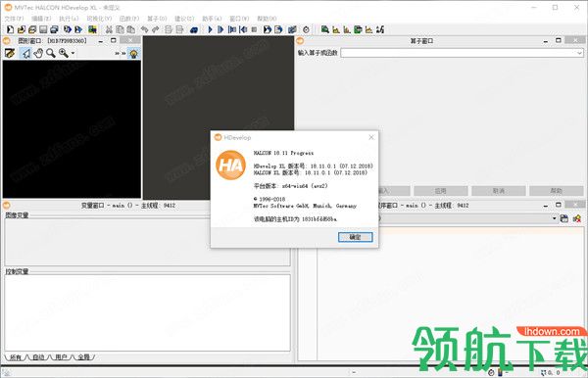
Task: Click the Browse Example Programs icon
Action: coord(32,29)
